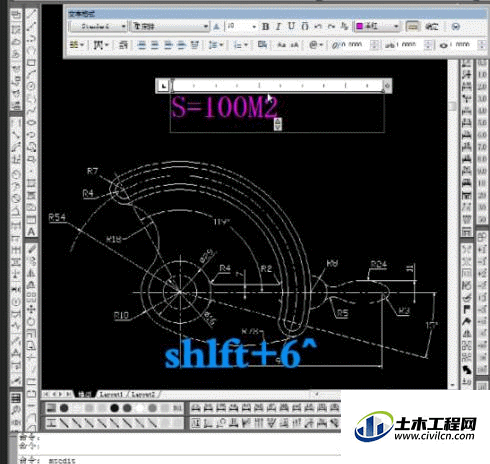Screen dimensions: 490x464
Task: Click the text box height adjust handle
Action: [277, 124]
